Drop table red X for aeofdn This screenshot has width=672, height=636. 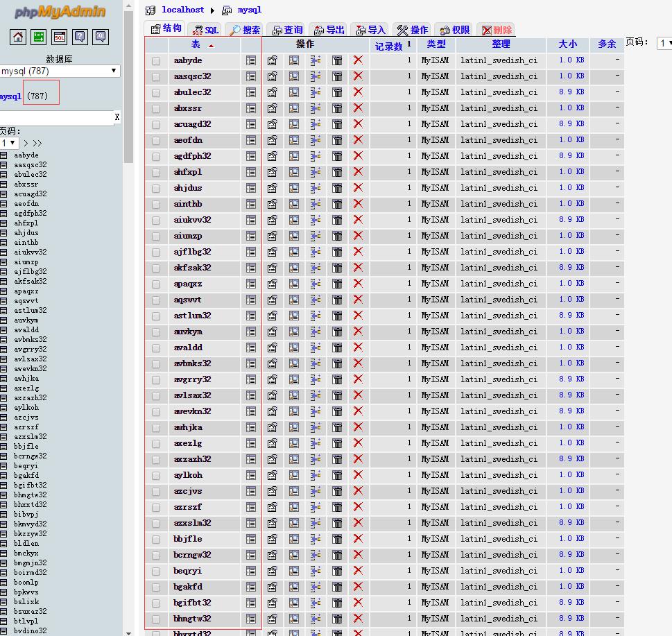(x=358, y=140)
